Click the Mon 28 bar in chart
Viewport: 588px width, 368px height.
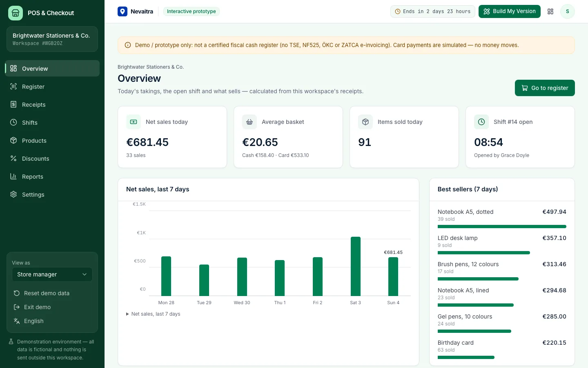[166, 276]
